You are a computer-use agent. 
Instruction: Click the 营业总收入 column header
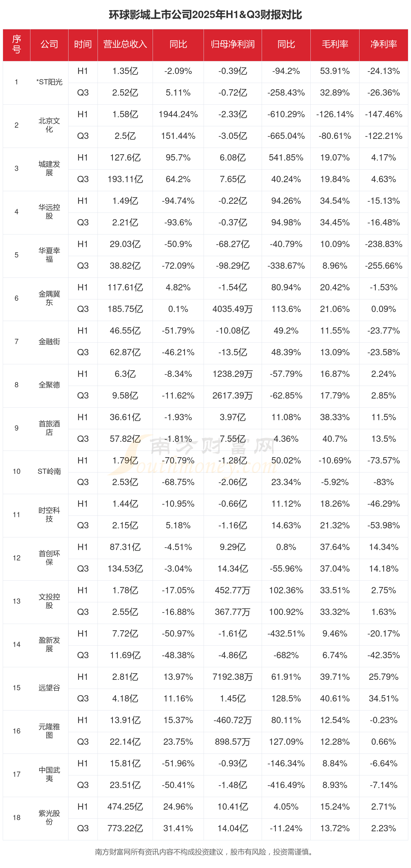click(x=125, y=44)
